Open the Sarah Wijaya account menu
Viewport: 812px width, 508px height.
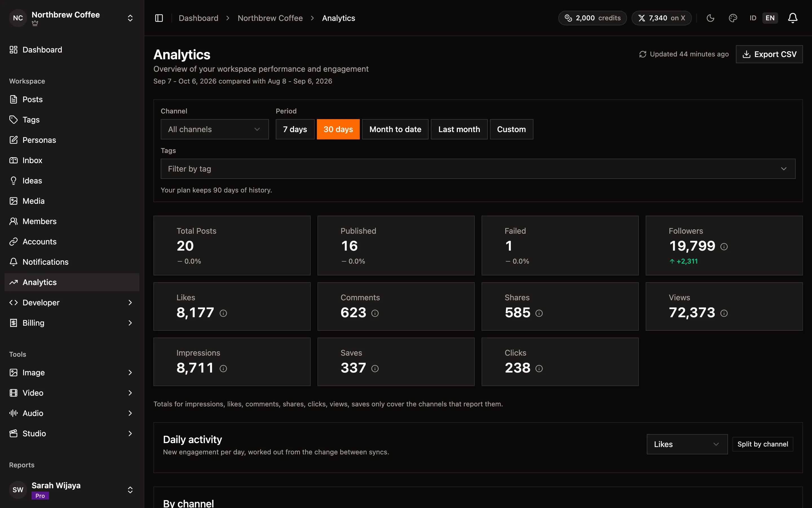(72, 490)
